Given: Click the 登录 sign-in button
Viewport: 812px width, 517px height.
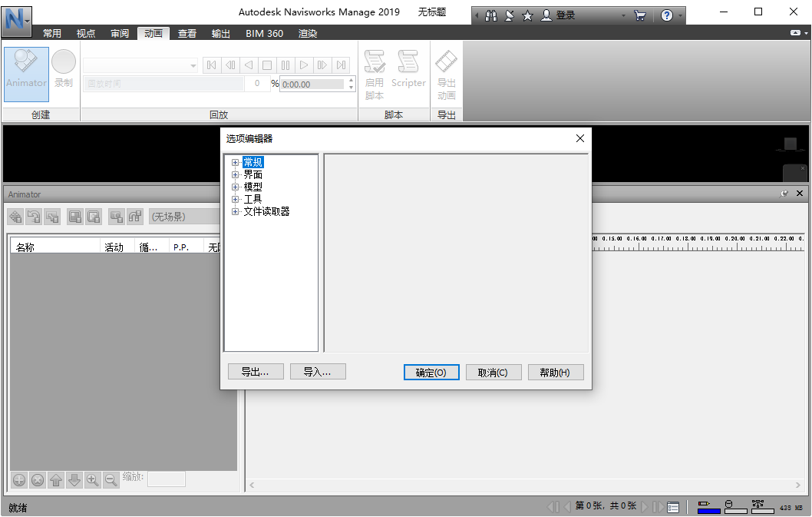Looking at the screenshot, I should click(558, 15).
